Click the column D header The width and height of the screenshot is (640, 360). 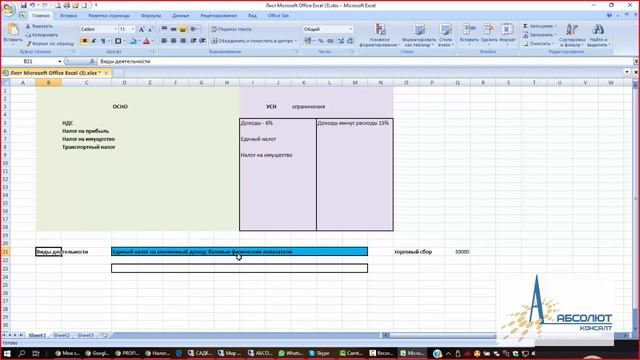pos(124,83)
